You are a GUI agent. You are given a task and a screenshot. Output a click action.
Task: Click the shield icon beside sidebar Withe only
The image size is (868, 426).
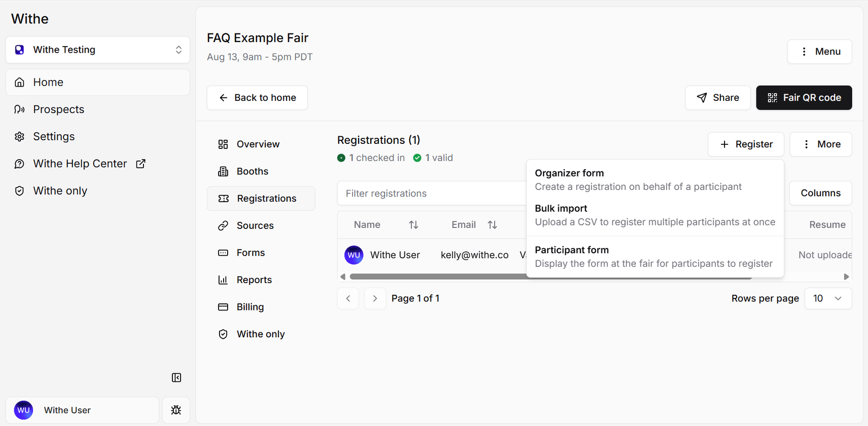(x=19, y=191)
